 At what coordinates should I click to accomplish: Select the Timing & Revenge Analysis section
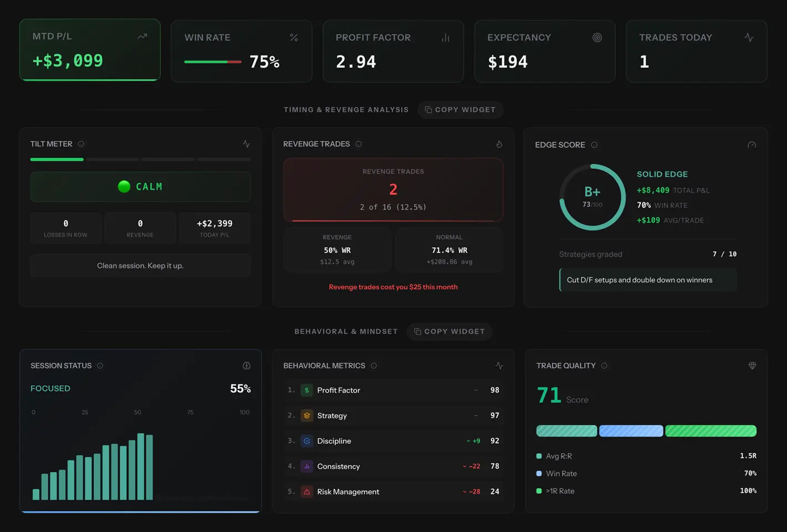coord(346,109)
